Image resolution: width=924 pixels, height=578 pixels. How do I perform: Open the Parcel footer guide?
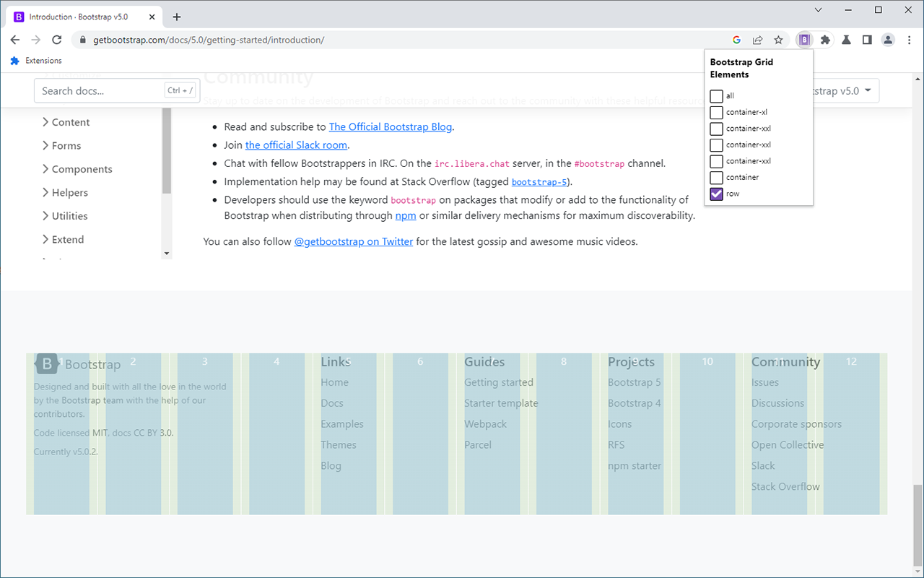tap(478, 445)
